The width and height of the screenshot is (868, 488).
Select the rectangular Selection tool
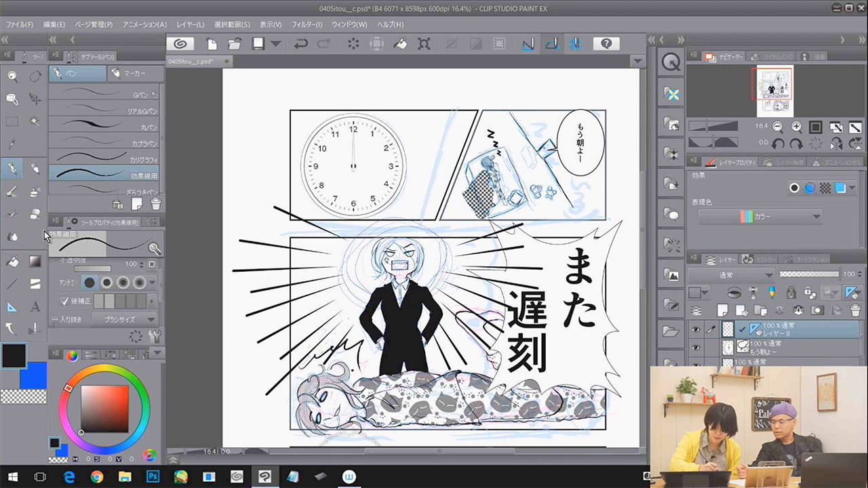point(12,122)
